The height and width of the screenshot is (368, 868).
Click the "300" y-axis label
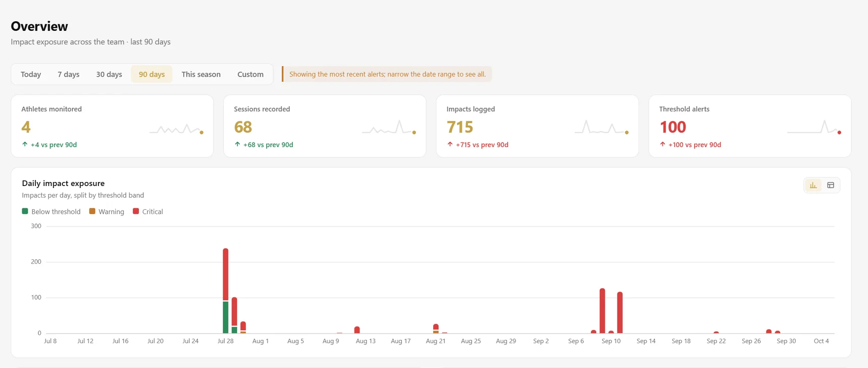coord(36,226)
